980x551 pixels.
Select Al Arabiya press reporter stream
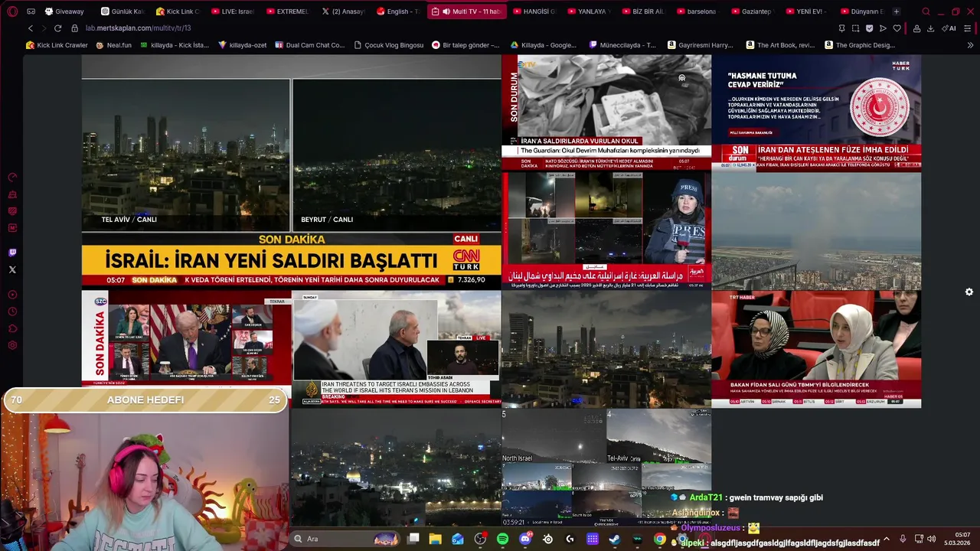[606, 230]
